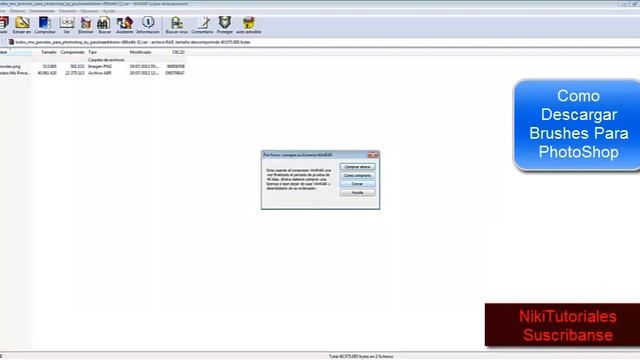The height and width of the screenshot is (360, 640).
Task: Click Comprar ahora in license dialog
Action: coord(357,167)
